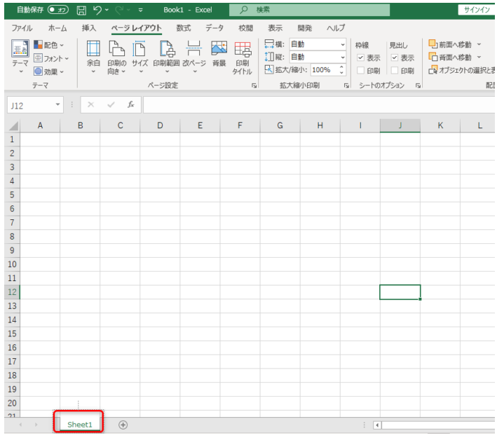
Task: Open the 余白 (Margins) menu
Action: click(93, 55)
